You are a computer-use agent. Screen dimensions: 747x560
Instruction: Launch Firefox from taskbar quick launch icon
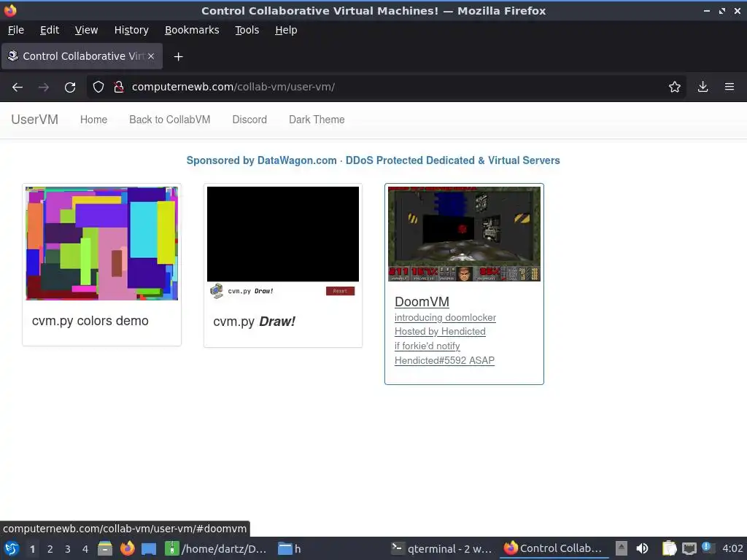(x=127, y=549)
